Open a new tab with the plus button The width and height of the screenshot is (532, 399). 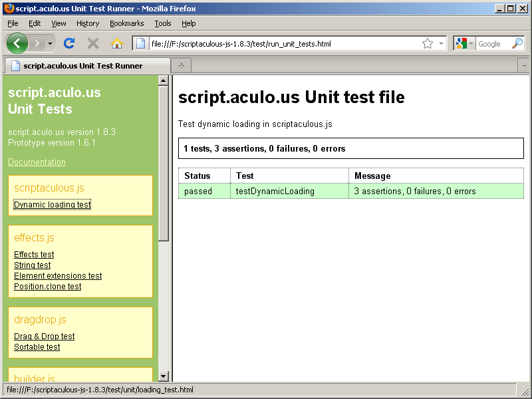pos(182,65)
